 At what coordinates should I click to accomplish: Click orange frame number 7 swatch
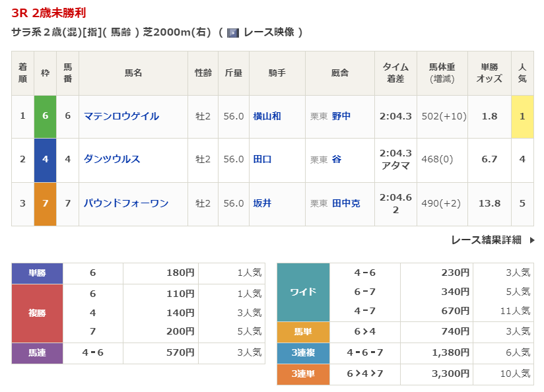point(45,203)
